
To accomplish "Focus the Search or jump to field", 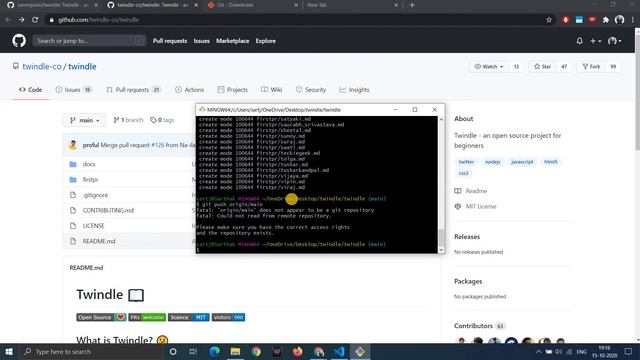I will [89, 41].
